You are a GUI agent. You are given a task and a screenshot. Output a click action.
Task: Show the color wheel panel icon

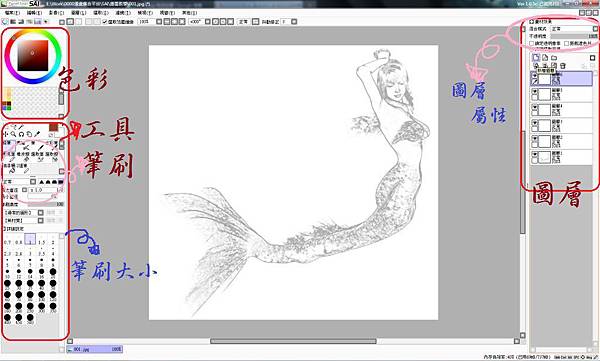[x=5, y=22]
